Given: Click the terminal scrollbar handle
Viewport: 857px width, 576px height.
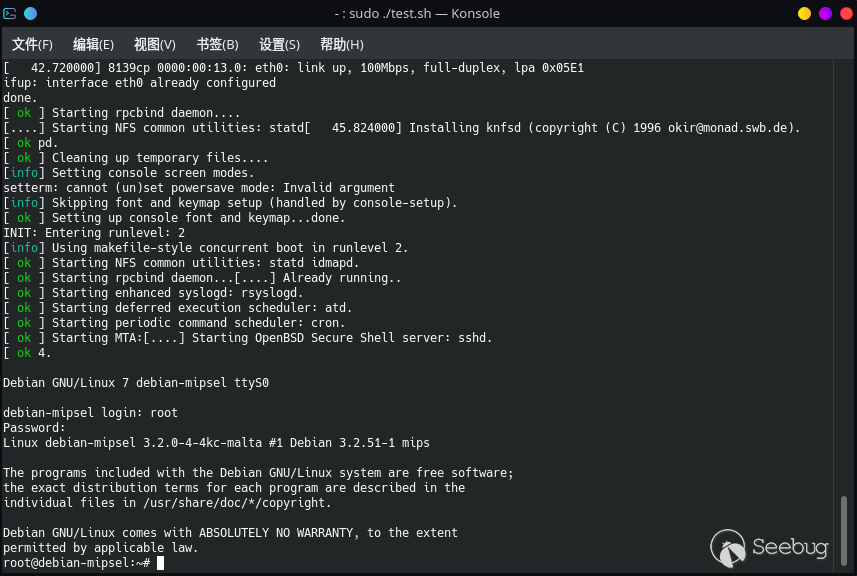Looking at the screenshot, I should [x=846, y=529].
